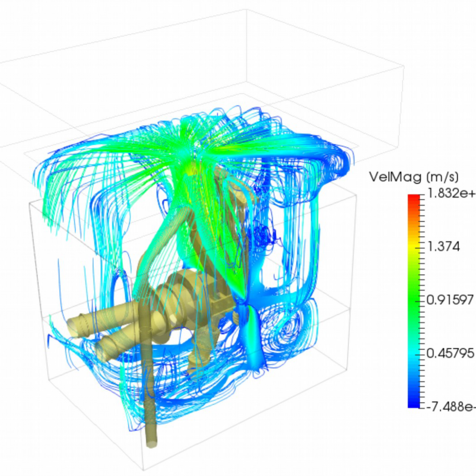The image size is (476, 476).
Task: Pick the dark blue bottom of color bar
Action: pyautogui.click(x=413, y=403)
